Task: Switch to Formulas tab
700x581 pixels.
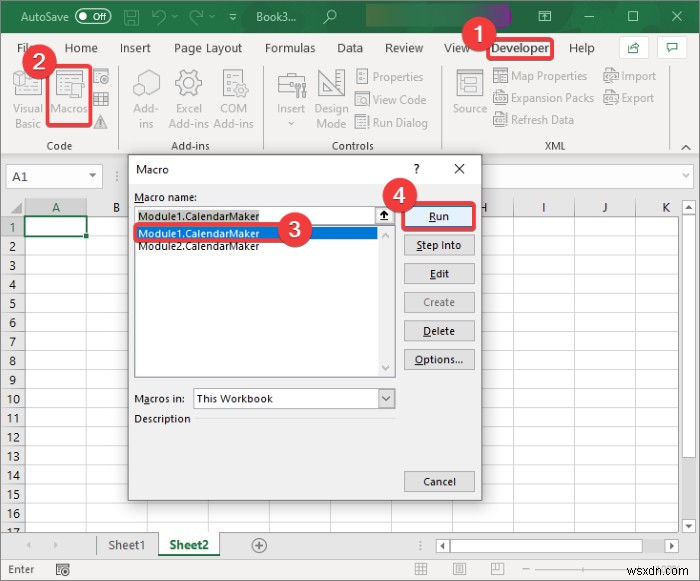Action: tap(290, 48)
